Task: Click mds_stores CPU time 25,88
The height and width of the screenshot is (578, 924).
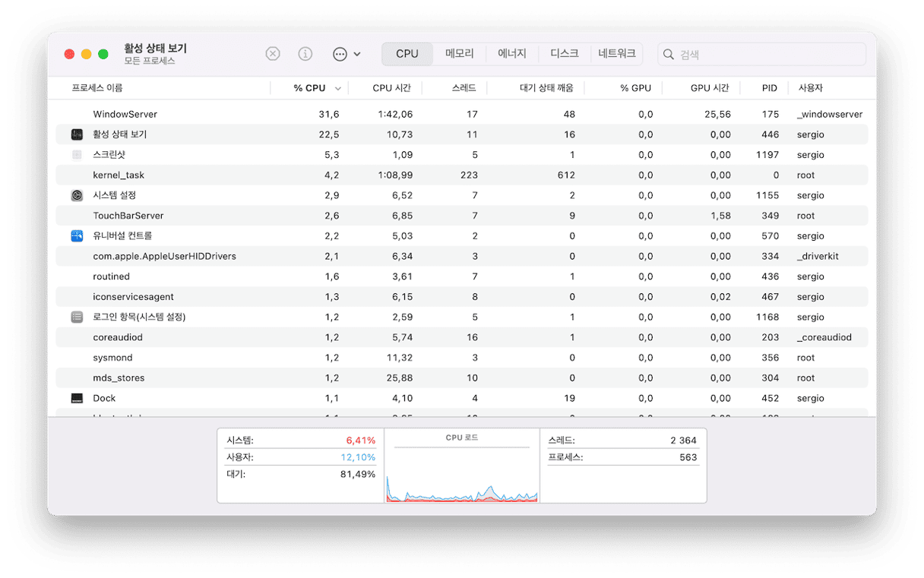Action: point(399,378)
